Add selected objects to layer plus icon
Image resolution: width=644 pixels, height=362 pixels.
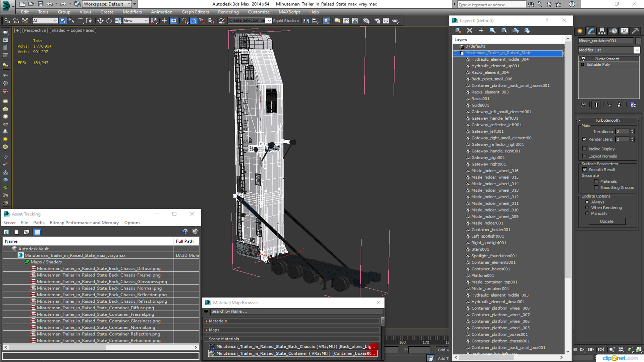pos(481,31)
